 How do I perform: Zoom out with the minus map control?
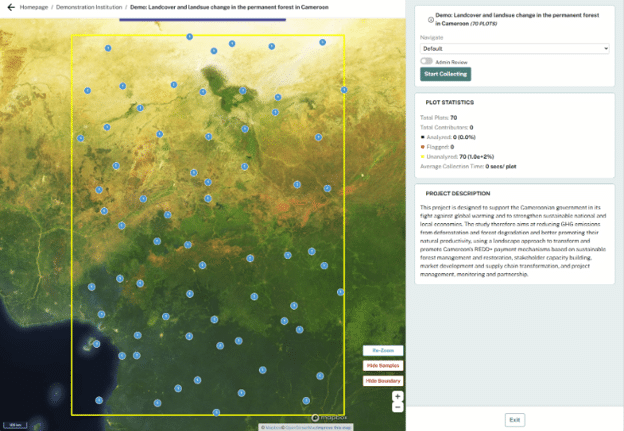coord(398,407)
